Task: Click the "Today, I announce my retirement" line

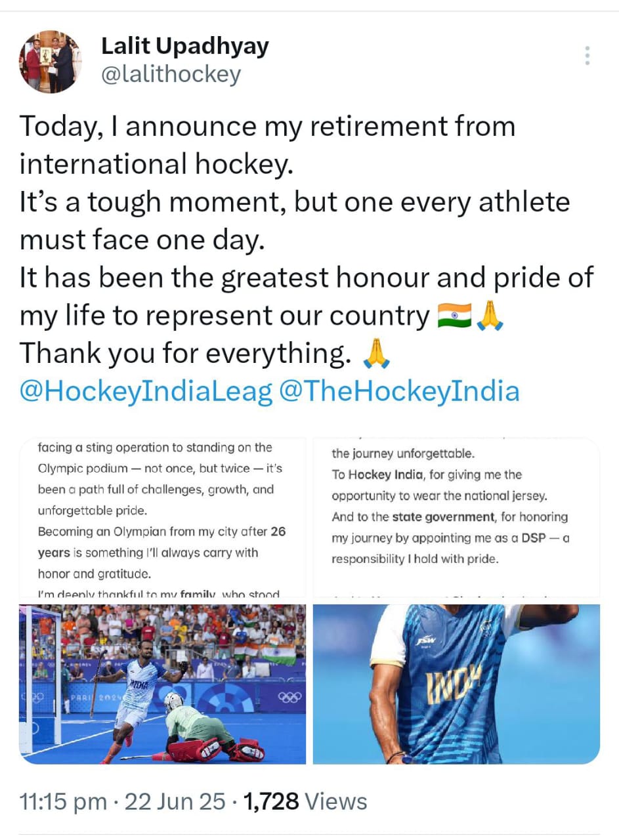Action: click(x=267, y=127)
